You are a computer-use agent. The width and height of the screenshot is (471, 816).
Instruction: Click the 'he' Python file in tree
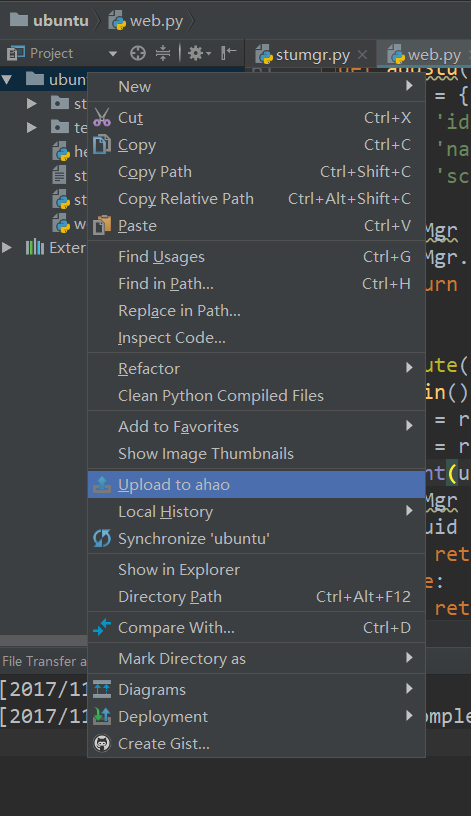tap(70, 151)
